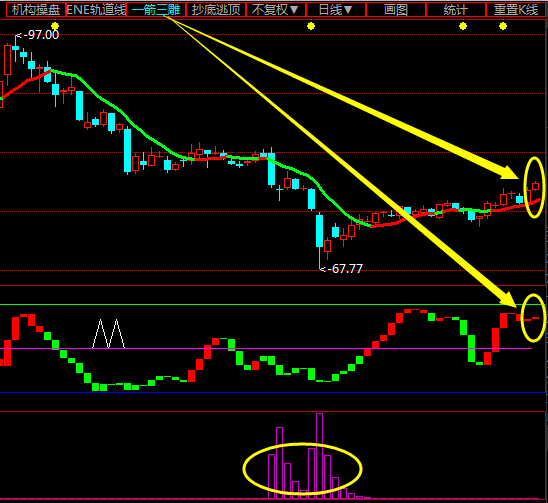
Task: Click the yellow info dot above the mid chart
Action: pyautogui.click(x=311, y=26)
